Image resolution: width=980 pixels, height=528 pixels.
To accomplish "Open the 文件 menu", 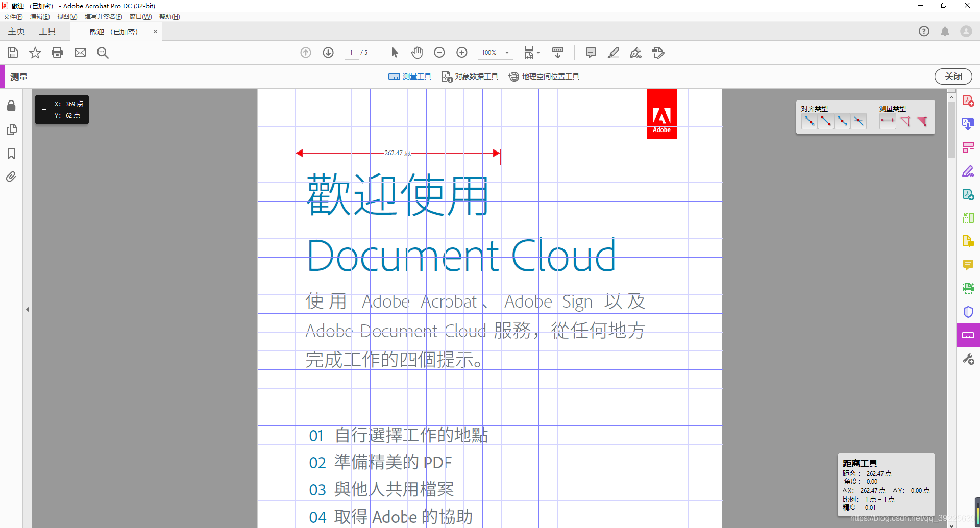I will (x=13, y=16).
